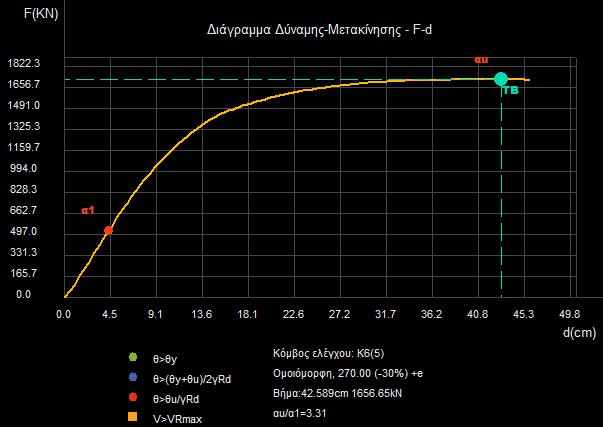
Task: Click the 45.3 x-axis value
Action: click(523, 314)
